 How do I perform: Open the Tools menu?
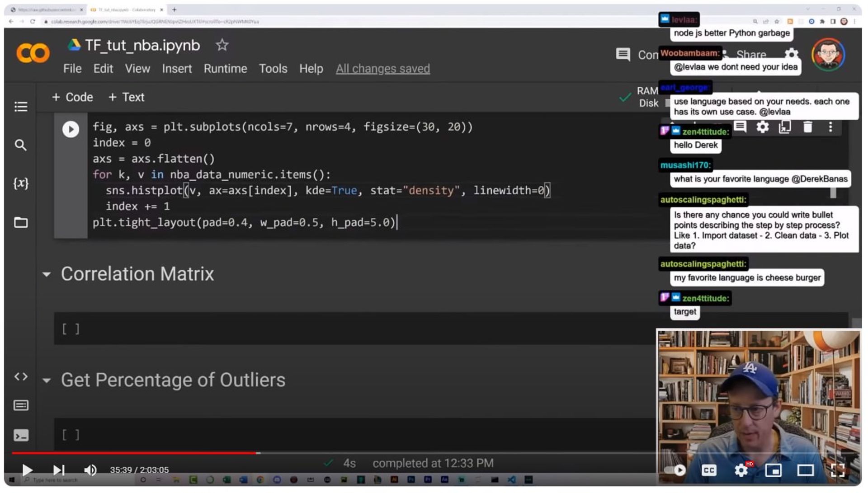[273, 69]
